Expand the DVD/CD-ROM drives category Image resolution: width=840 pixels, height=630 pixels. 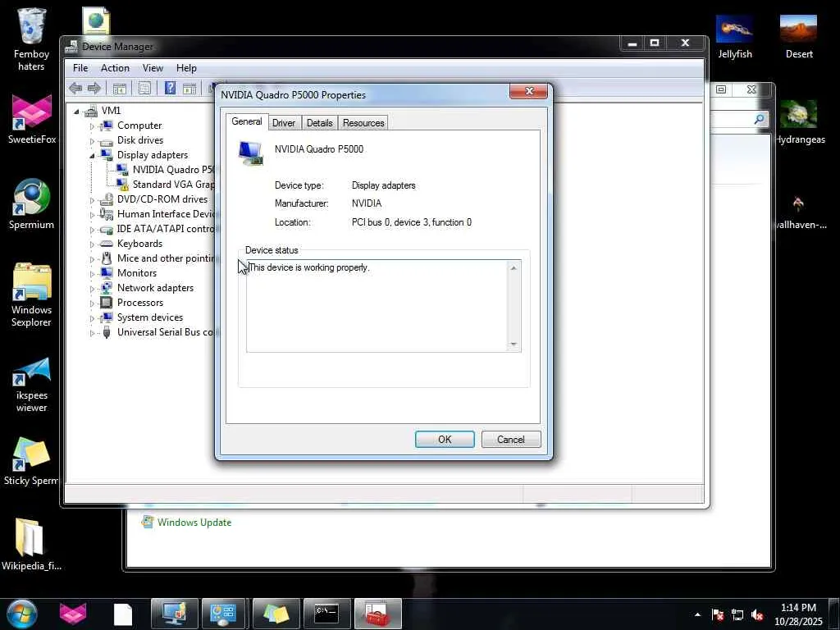92,200
